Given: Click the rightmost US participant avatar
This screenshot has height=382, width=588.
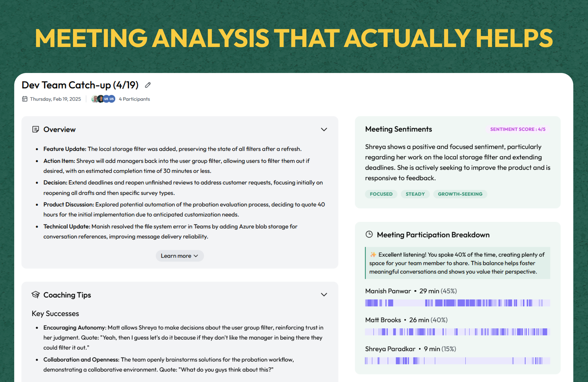Looking at the screenshot, I should (112, 99).
